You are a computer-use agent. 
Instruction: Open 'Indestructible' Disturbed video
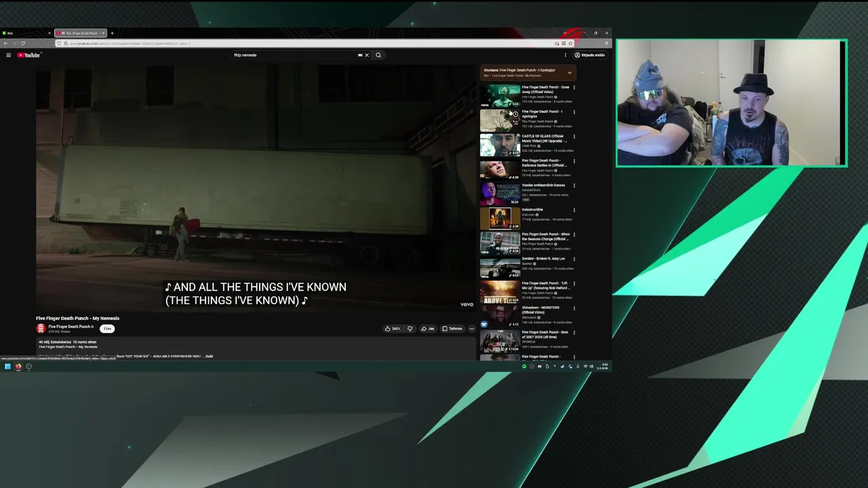tap(500, 218)
